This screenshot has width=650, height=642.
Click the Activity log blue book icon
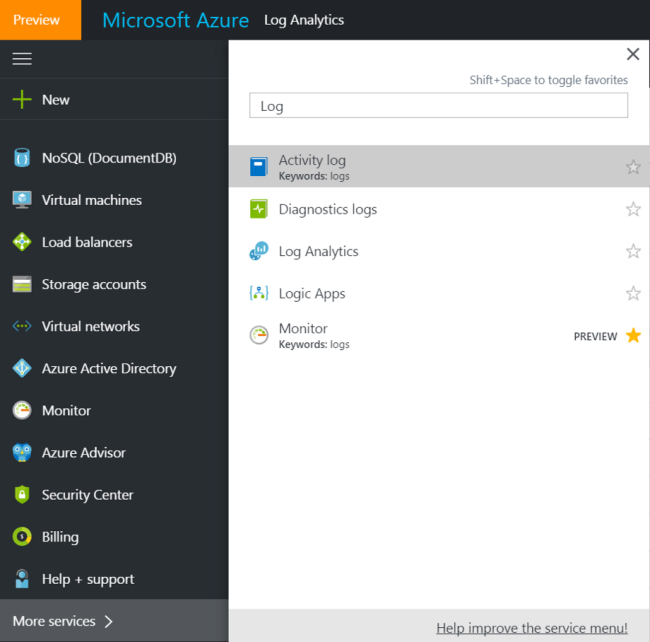[259, 167]
